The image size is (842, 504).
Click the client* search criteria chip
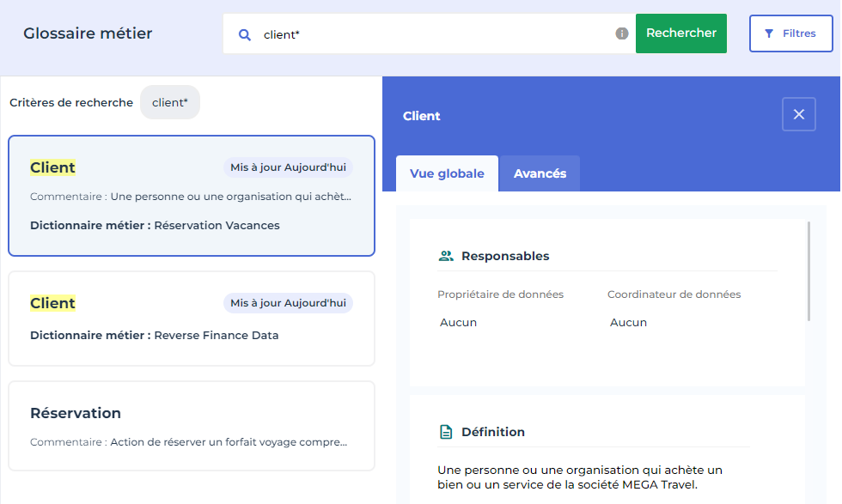[170, 102]
